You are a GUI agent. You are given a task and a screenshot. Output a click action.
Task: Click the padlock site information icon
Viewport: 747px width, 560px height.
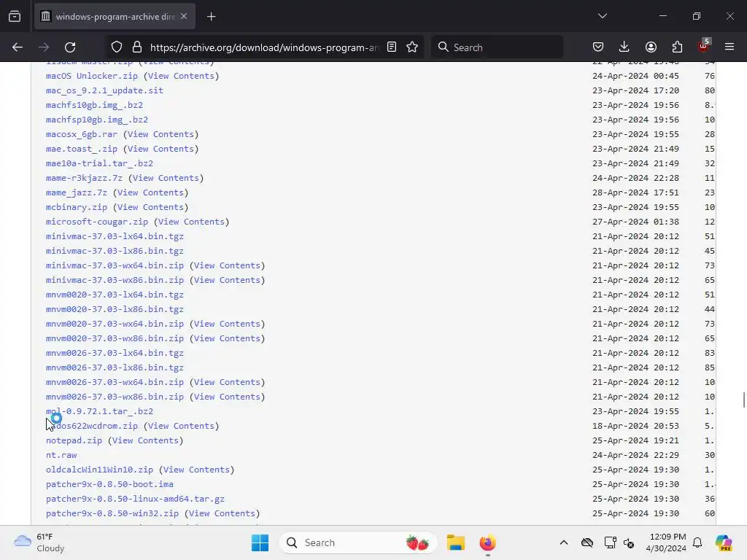click(137, 47)
